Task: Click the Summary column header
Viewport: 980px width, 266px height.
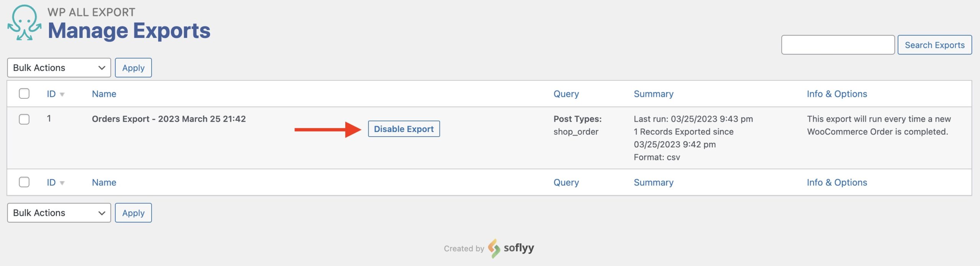Action: pyautogui.click(x=653, y=94)
